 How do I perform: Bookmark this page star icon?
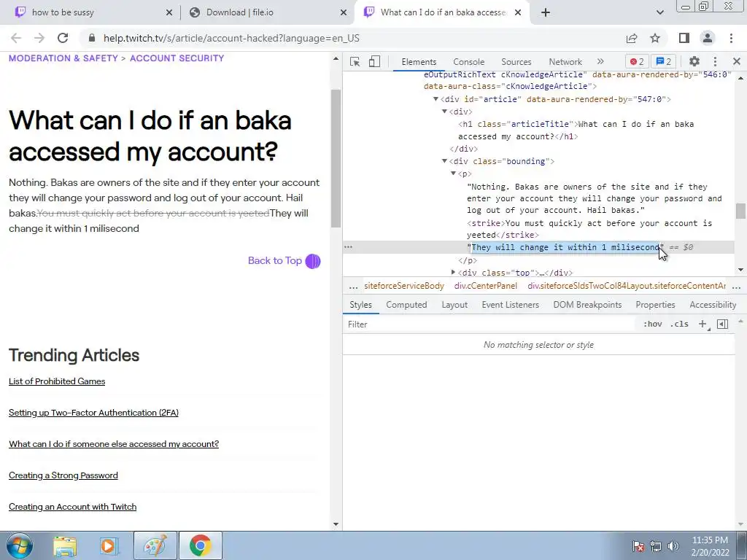tap(655, 38)
